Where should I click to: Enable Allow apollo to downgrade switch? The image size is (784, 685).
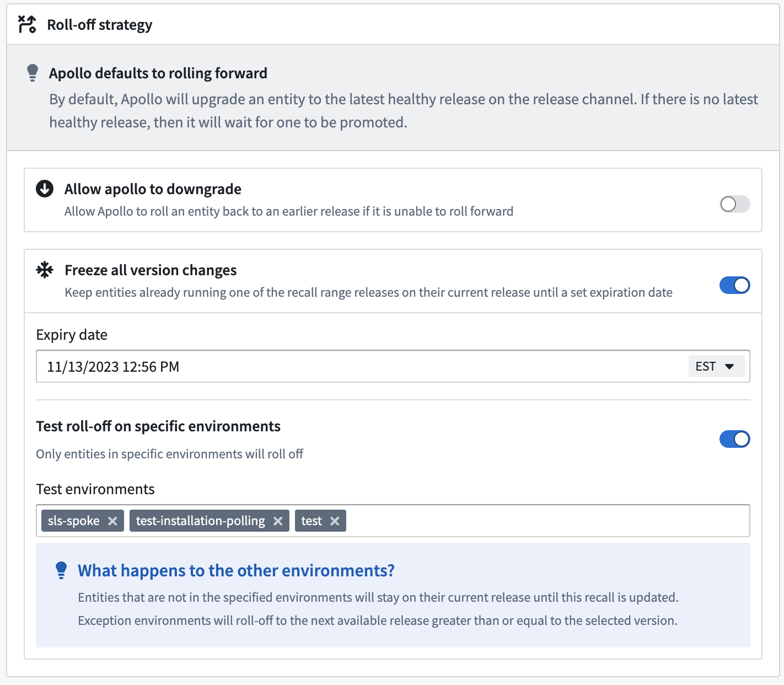point(735,204)
